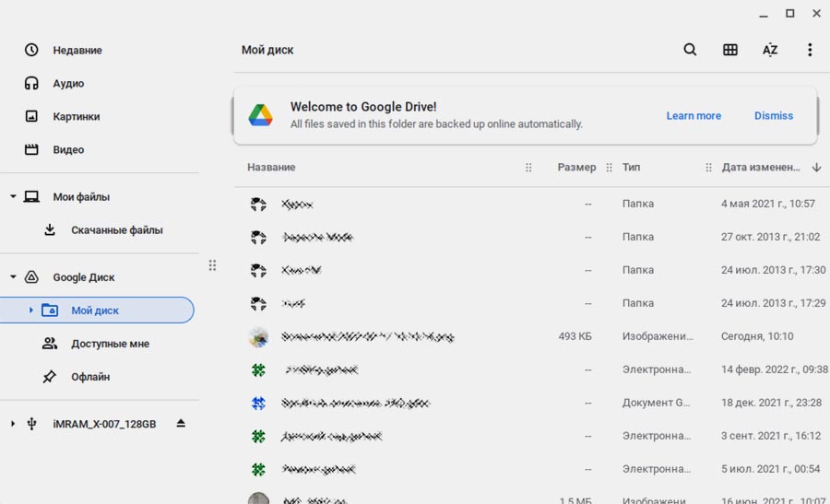Select Скачанные файлы in the sidebar
The image size is (830, 504).
tap(117, 230)
